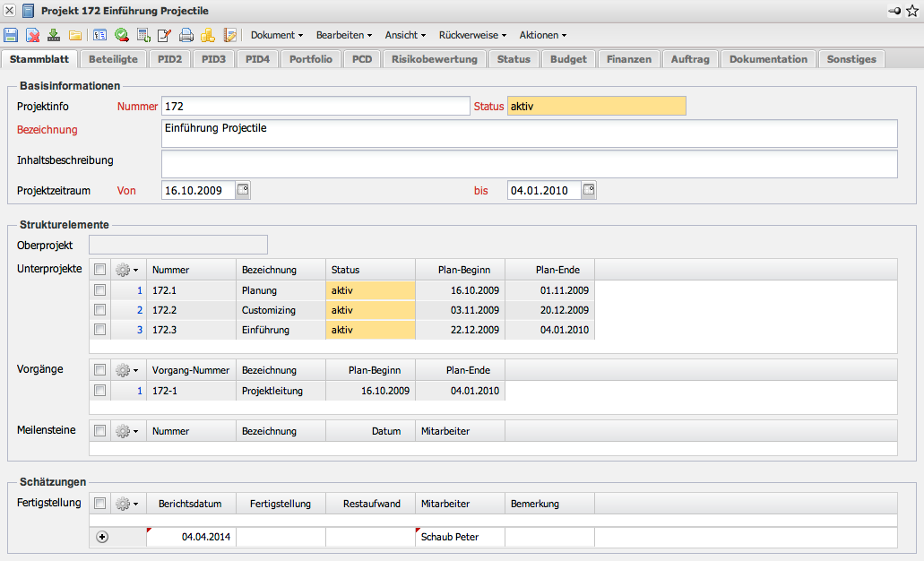The height and width of the screenshot is (561, 924).
Task: Open the date picker for Von date
Action: coord(243,190)
